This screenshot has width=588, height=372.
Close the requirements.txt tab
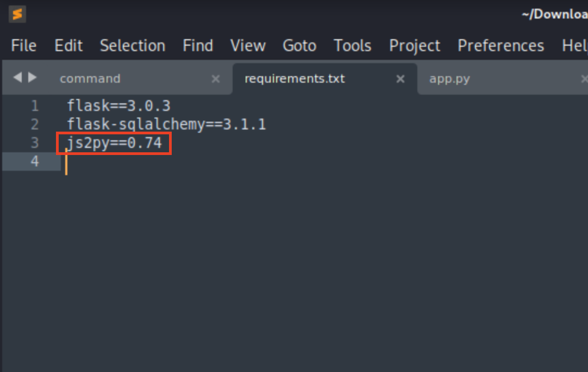(x=401, y=79)
